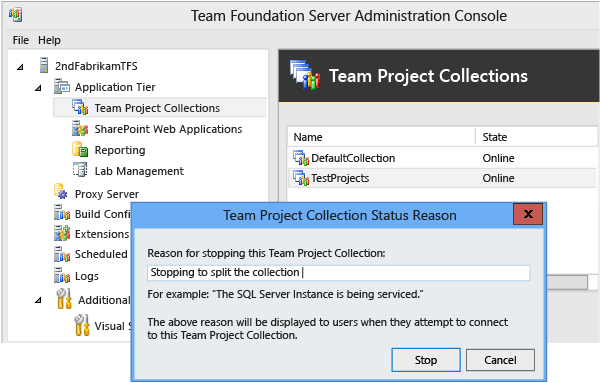The height and width of the screenshot is (383, 600).
Task: Click the Cancel button in dialog
Action: pos(500,360)
